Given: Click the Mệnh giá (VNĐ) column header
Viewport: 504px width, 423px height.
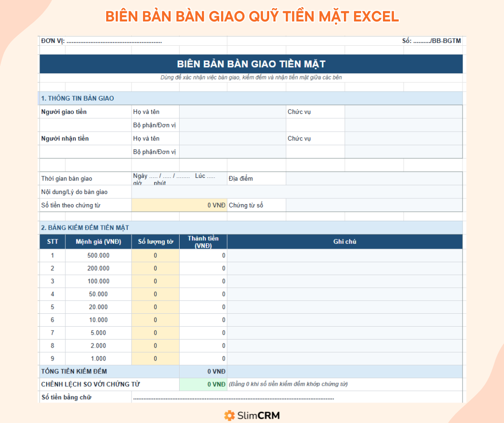Looking at the screenshot, I should tap(98, 242).
